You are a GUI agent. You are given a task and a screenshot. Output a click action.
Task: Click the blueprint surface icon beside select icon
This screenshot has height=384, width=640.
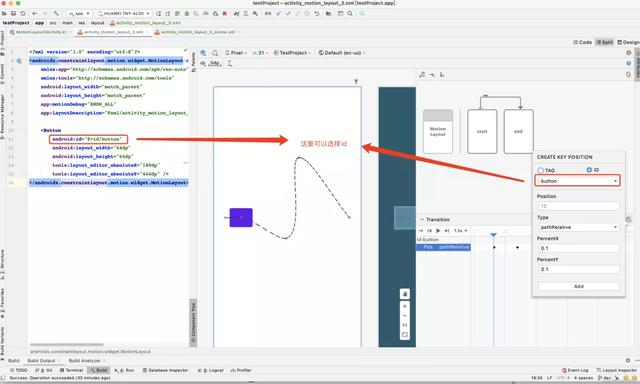coord(215,53)
